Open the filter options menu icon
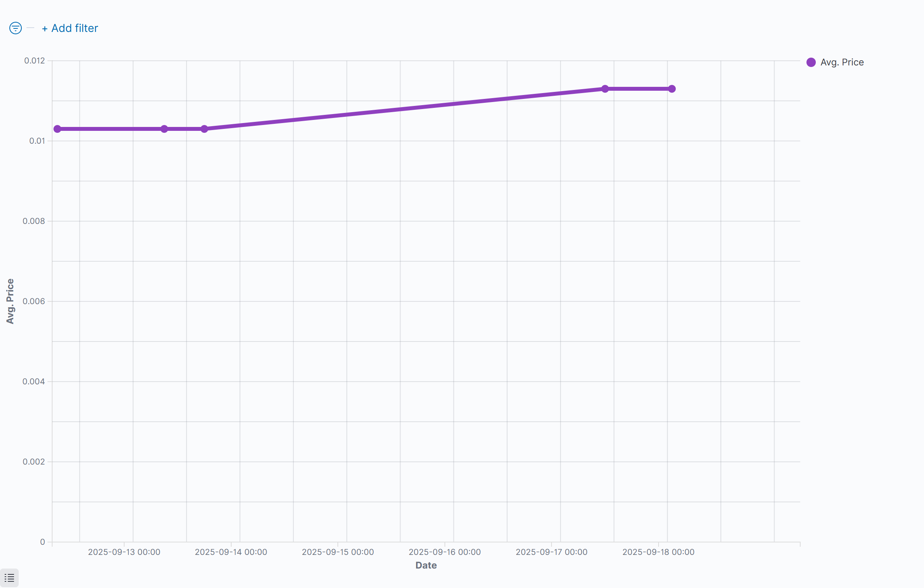 point(16,28)
